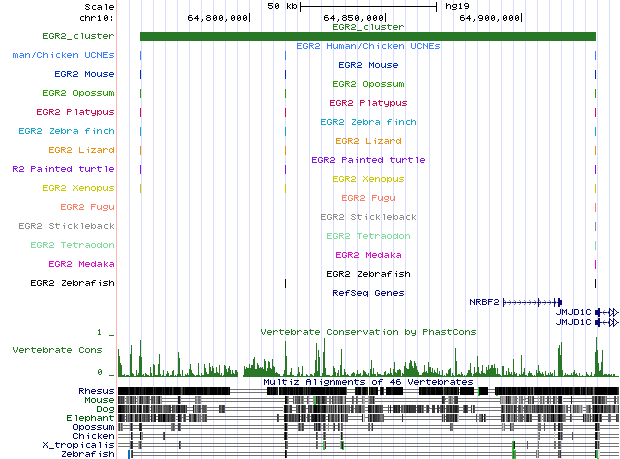This screenshot has height=459, width=620.
Task: Open Multiz Alignments of 46 Vertebrates title
Action: pos(367,381)
